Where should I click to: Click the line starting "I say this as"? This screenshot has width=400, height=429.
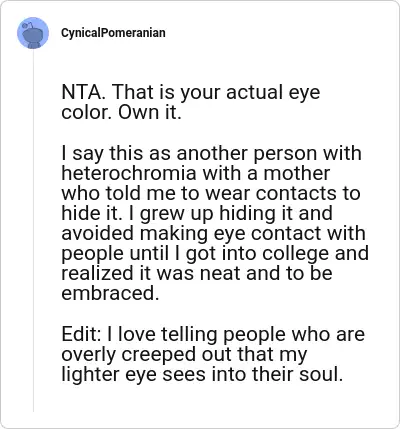(212, 154)
